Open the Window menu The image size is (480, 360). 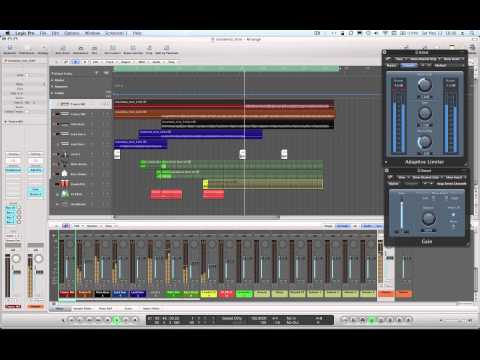pos(92,33)
